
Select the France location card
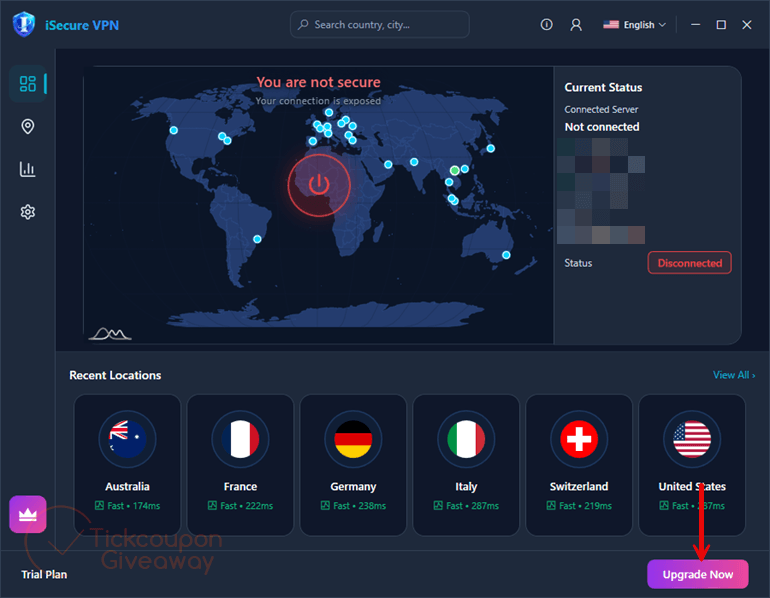coord(240,465)
